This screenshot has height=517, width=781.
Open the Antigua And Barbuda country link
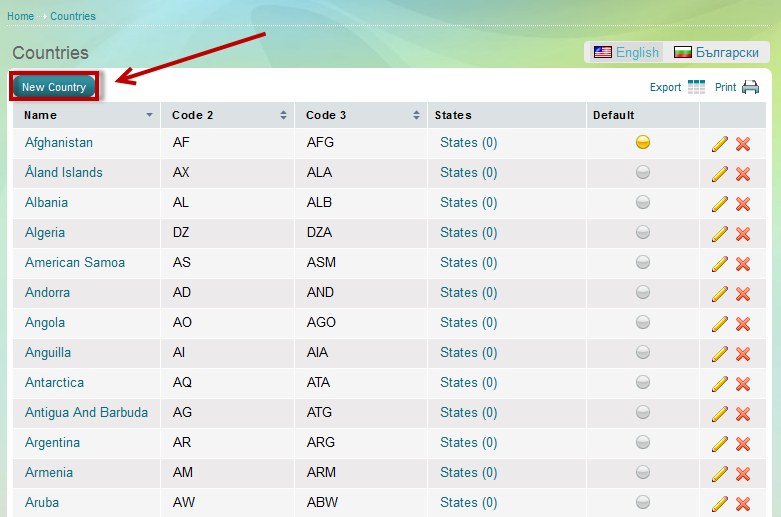86,413
